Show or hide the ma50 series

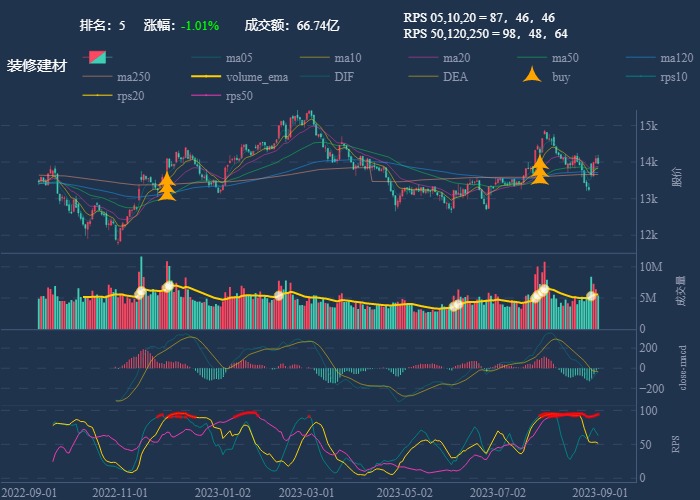point(564,58)
